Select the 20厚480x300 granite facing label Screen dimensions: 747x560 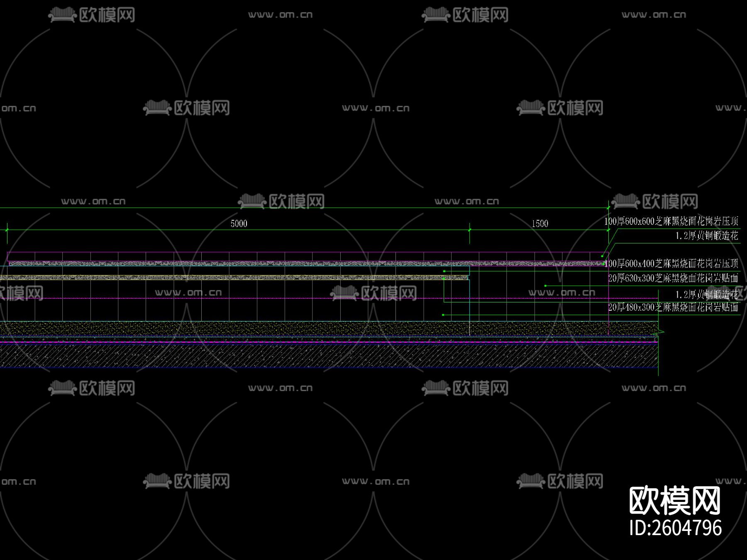point(673,307)
